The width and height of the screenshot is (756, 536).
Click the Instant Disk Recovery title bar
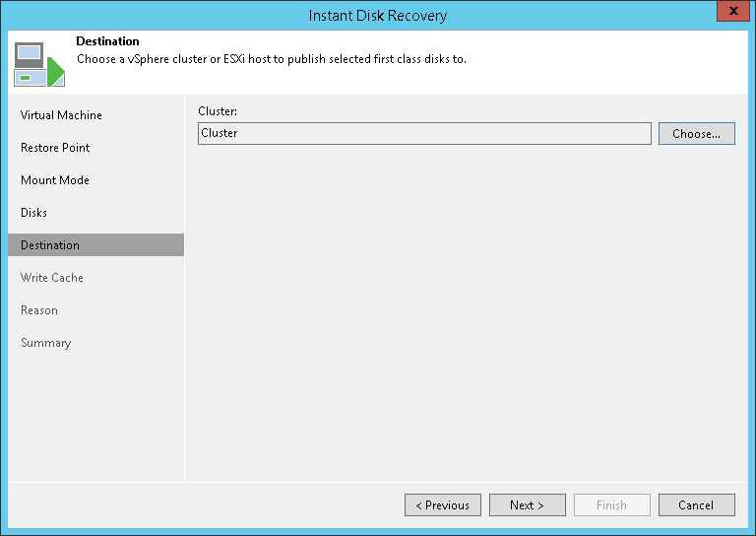point(378,15)
